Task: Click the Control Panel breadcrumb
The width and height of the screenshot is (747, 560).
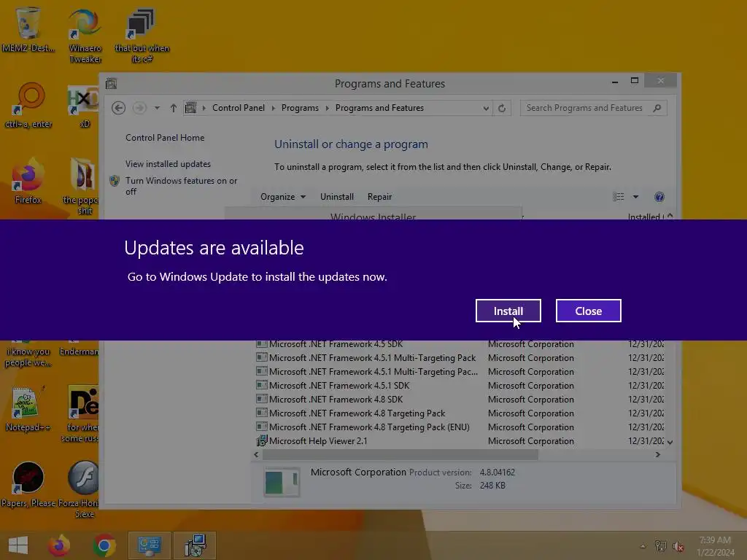Action: pyautogui.click(x=239, y=108)
